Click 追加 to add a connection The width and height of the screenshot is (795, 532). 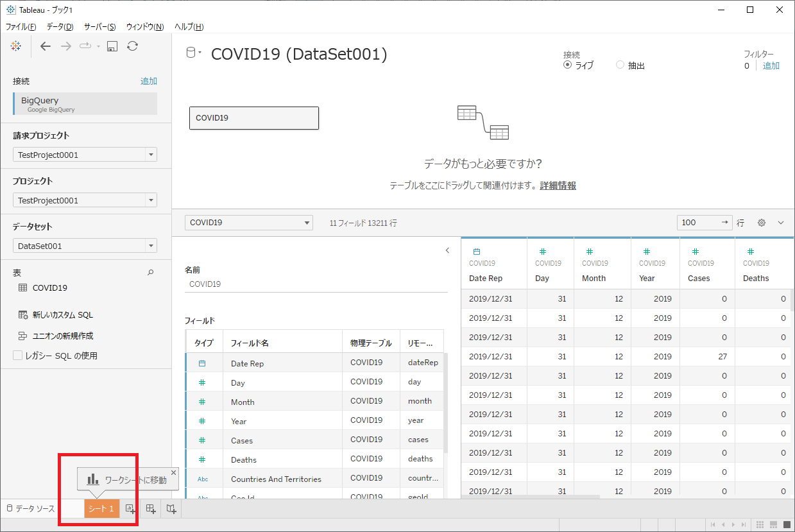click(149, 81)
